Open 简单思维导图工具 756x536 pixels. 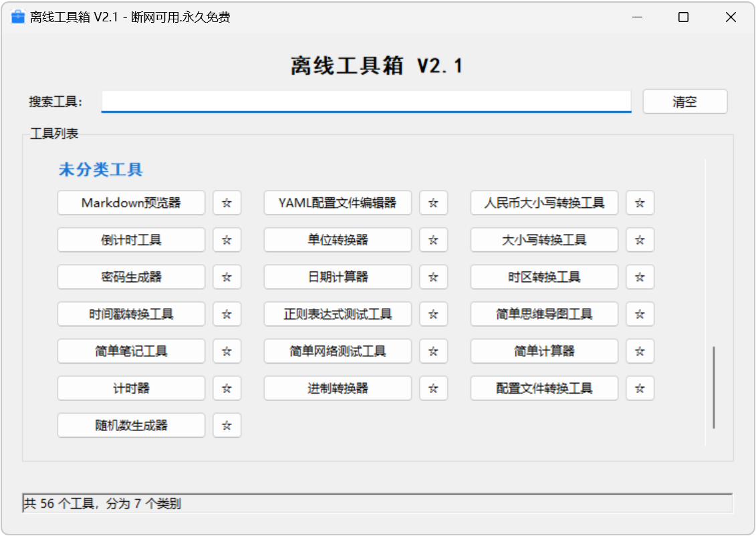544,314
